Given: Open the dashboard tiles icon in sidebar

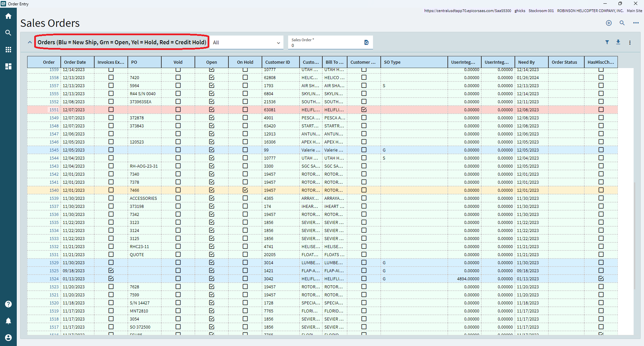Looking at the screenshot, I should click(8, 66).
